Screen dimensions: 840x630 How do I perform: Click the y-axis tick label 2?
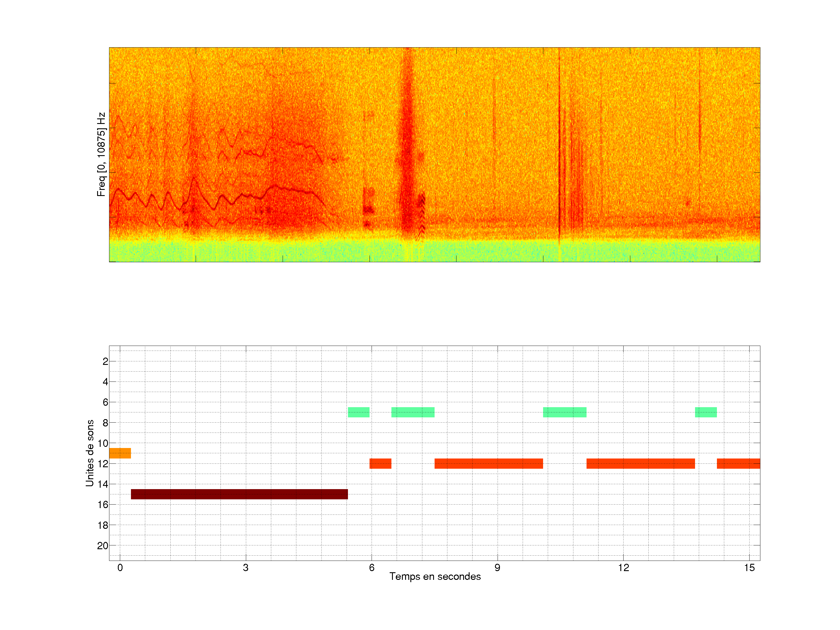pyautogui.click(x=105, y=361)
